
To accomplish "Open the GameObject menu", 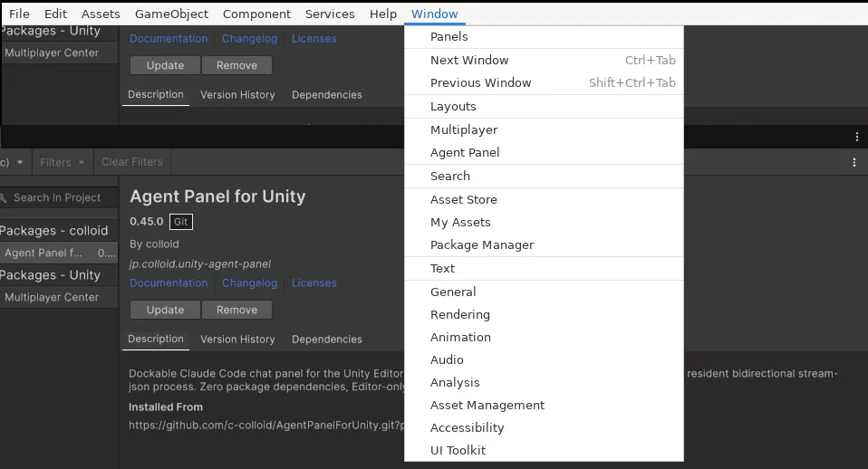I will point(171,14).
